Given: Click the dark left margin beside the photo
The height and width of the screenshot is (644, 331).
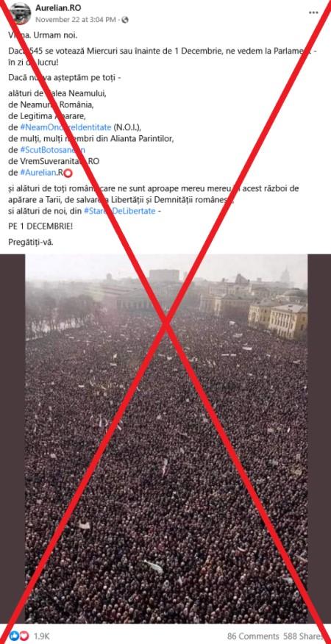Looking at the screenshot, I should pos(13,439).
